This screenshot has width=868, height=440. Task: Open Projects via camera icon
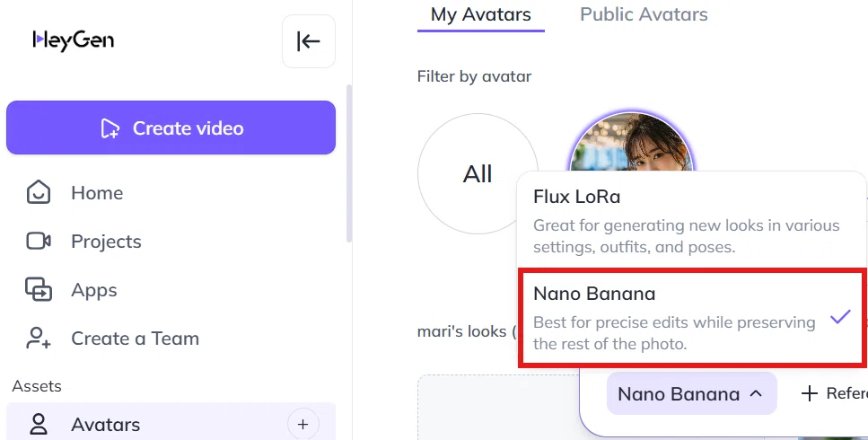39,242
